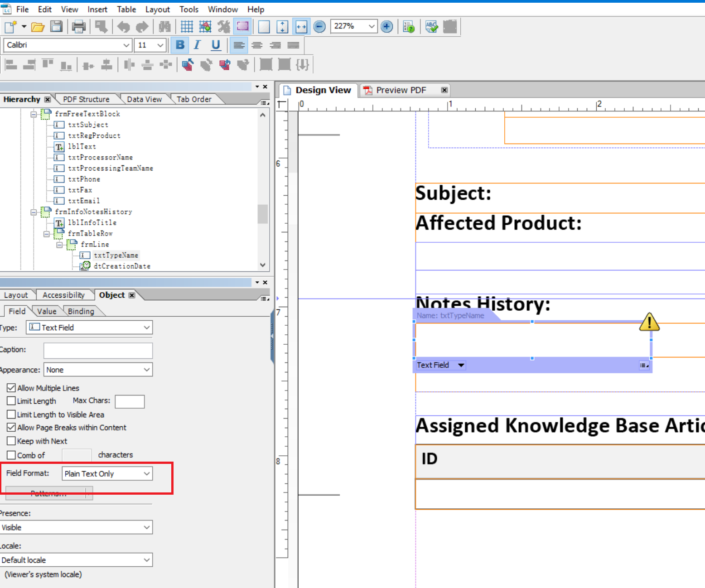The image size is (705, 588).
Task: Switch to the Binding sub-tab
Action: point(81,311)
